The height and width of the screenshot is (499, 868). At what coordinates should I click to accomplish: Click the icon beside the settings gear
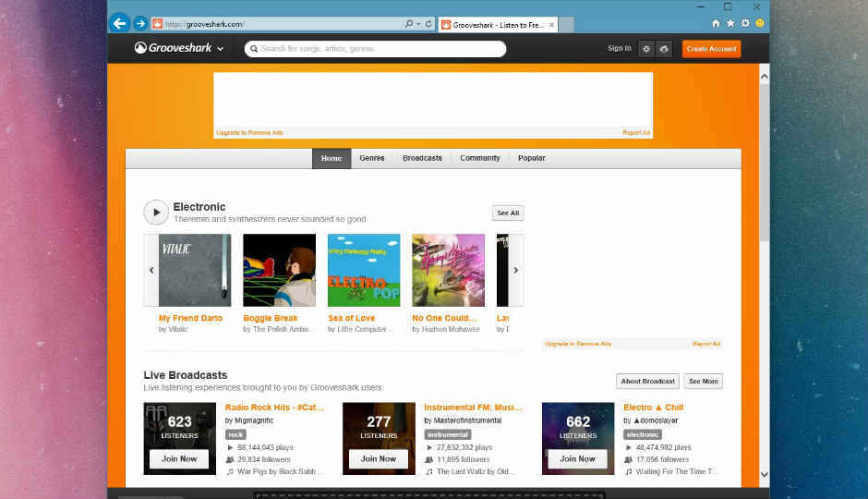point(664,49)
